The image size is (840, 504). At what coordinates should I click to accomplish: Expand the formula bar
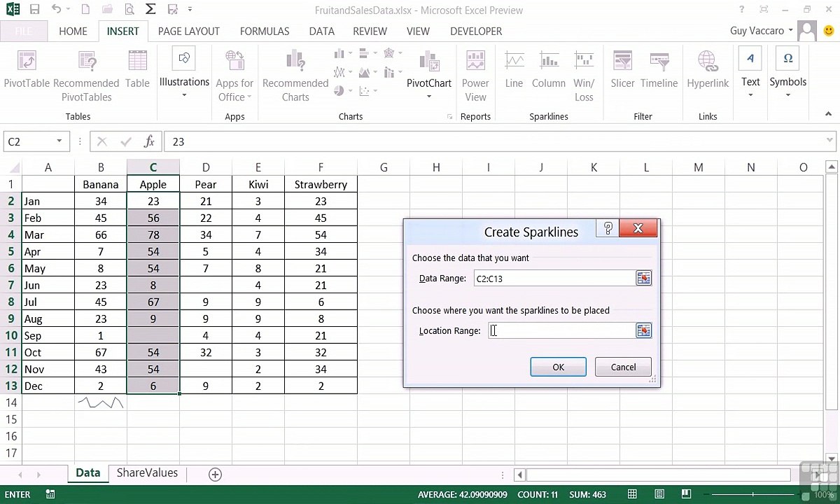829,141
